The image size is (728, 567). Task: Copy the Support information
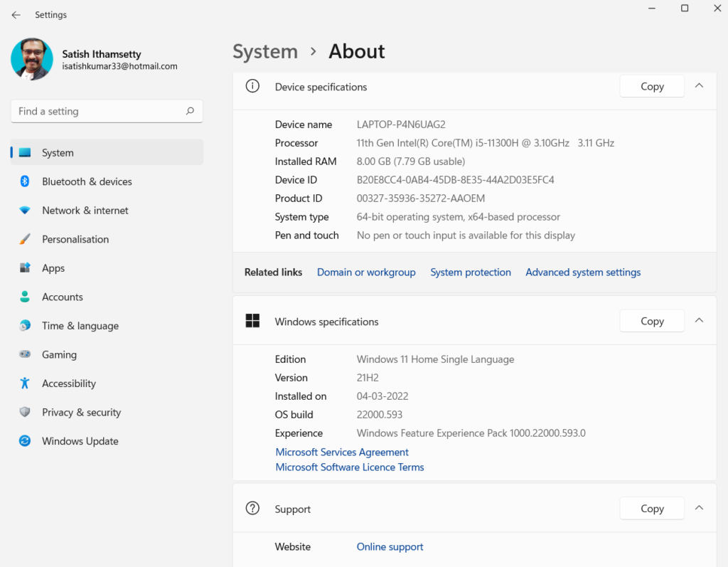click(652, 509)
